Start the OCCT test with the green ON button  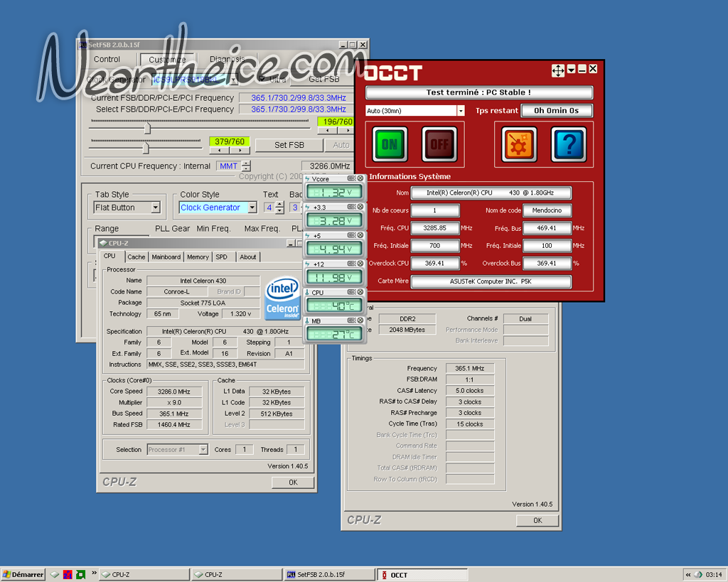click(390, 144)
